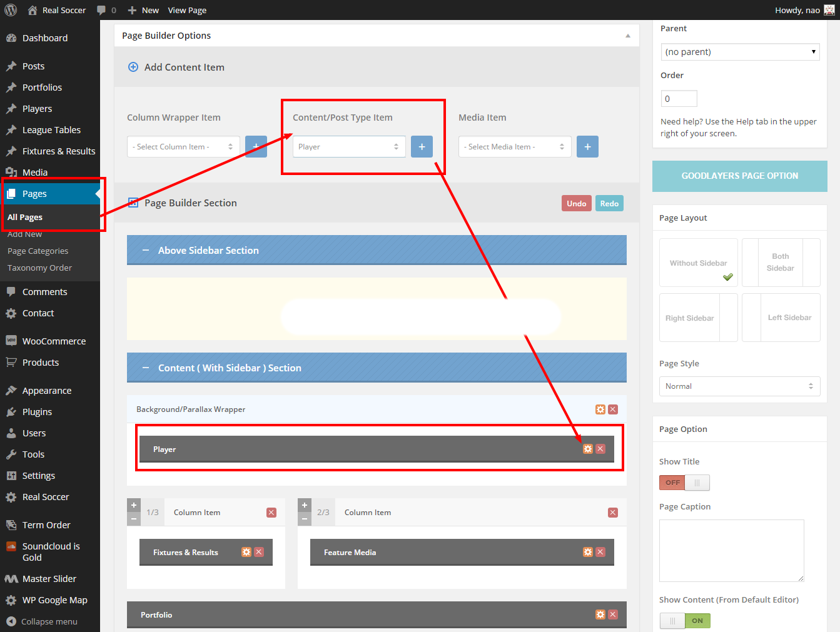Click plus button beside Select Media Item
The height and width of the screenshot is (632, 840).
(587, 146)
